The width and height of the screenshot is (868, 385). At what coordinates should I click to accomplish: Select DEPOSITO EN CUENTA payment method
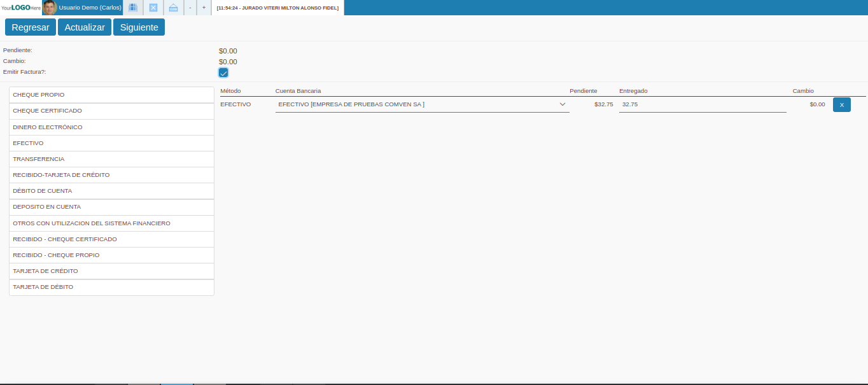pos(111,207)
